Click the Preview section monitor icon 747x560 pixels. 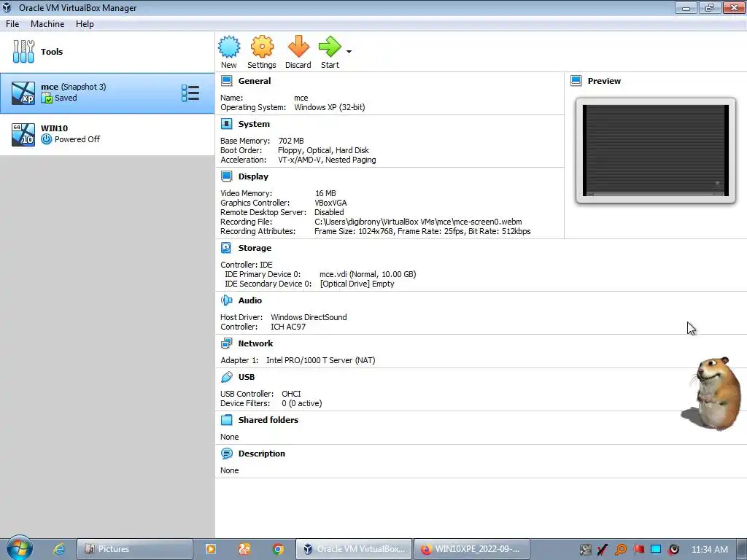point(576,81)
